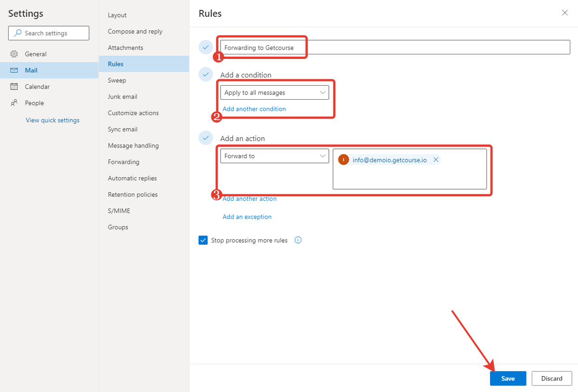Open the Apply to all messages dropdown
Viewport: 578px width, 392px height.
pos(275,92)
